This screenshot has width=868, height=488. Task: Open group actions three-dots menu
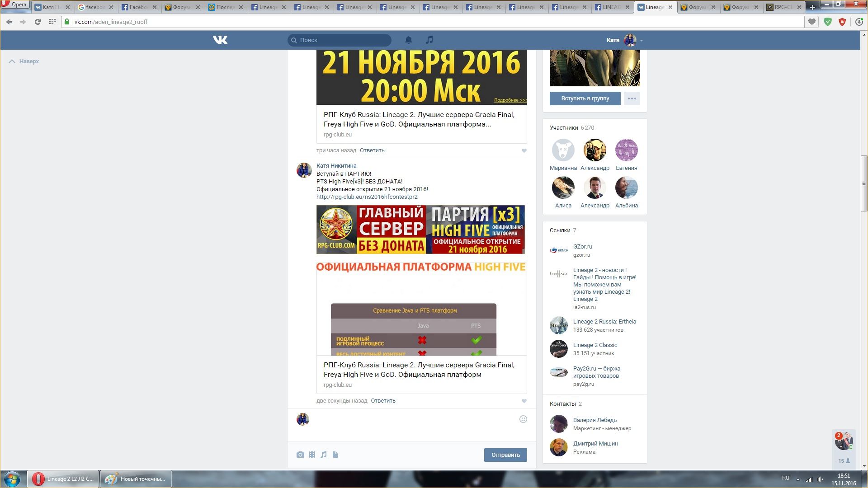pos(632,99)
